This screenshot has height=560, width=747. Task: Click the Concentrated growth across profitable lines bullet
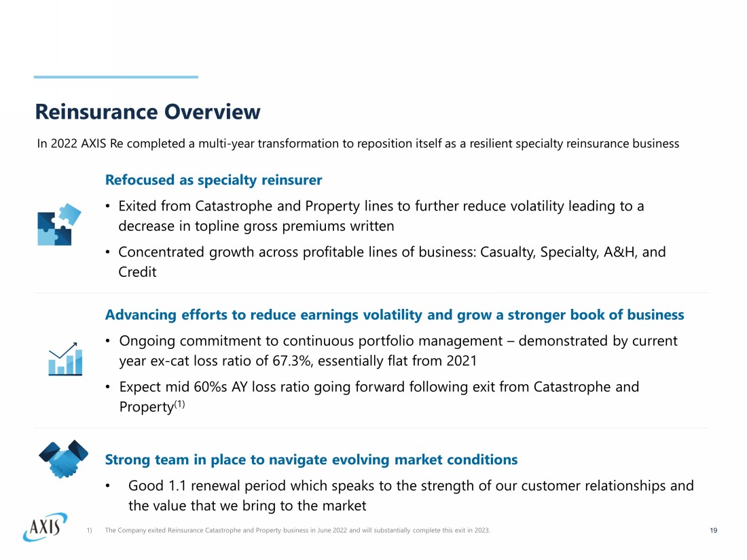391,261
